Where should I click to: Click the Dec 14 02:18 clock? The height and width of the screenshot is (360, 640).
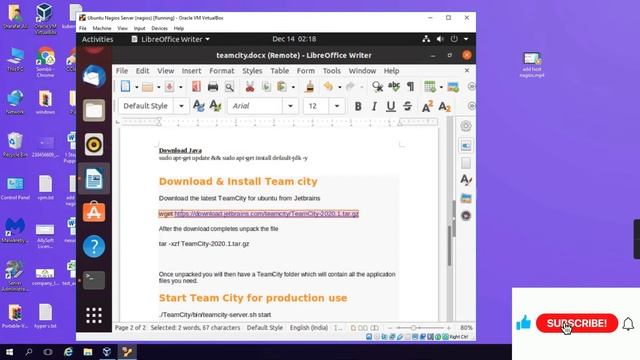click(294, 39)
